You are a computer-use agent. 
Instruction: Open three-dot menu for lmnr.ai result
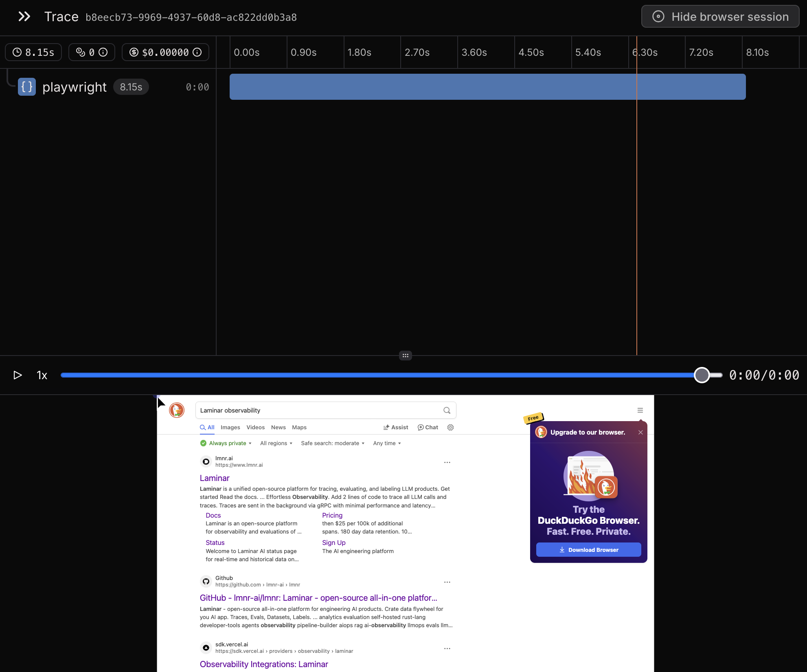point(447,462)
